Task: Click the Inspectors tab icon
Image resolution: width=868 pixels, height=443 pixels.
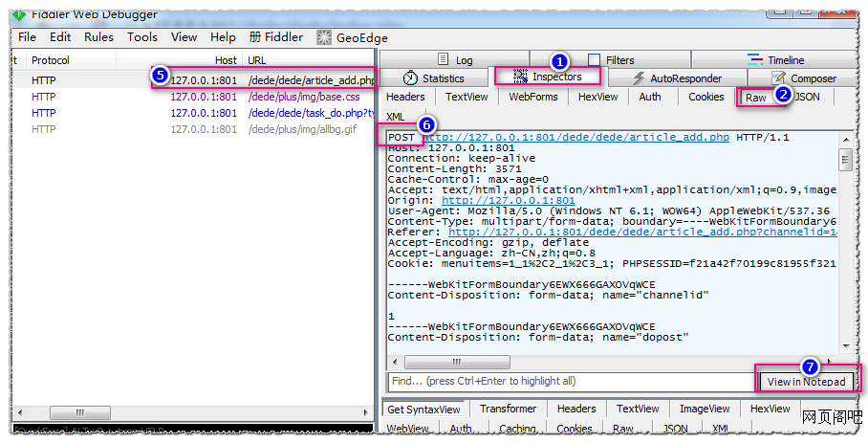Action: [x=520, y=76]
